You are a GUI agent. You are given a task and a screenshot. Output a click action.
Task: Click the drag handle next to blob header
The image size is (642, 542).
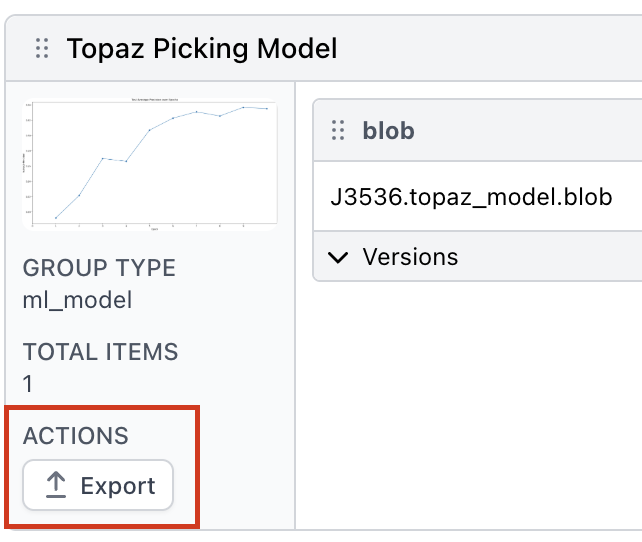(x=338, y=130)
